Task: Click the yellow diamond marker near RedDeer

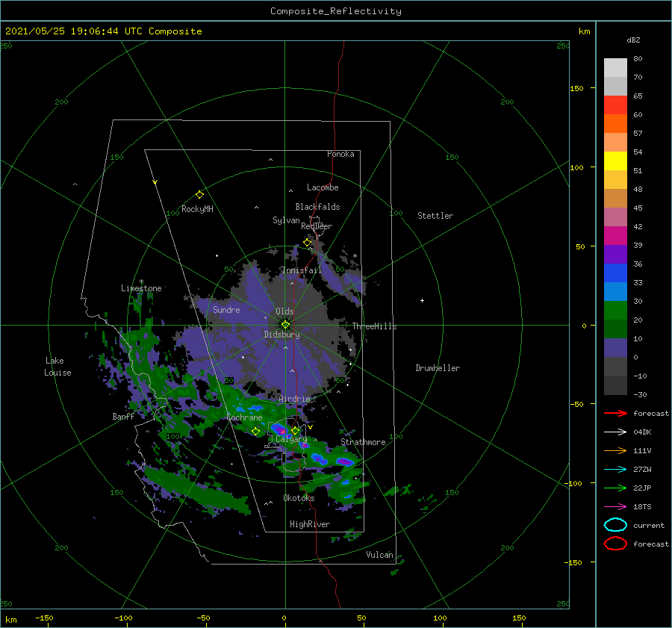Action: tap(307, 243)
